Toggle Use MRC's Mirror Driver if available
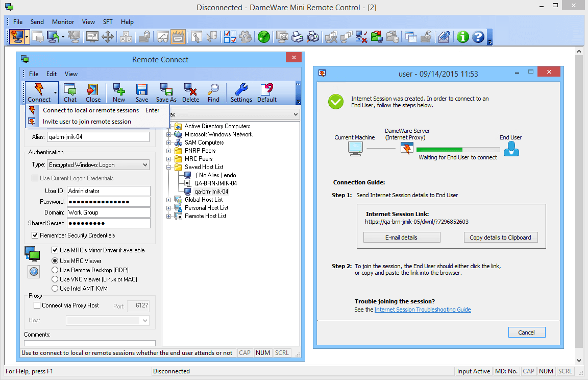The width and height of the screenshot is (588, 380). 55,250
